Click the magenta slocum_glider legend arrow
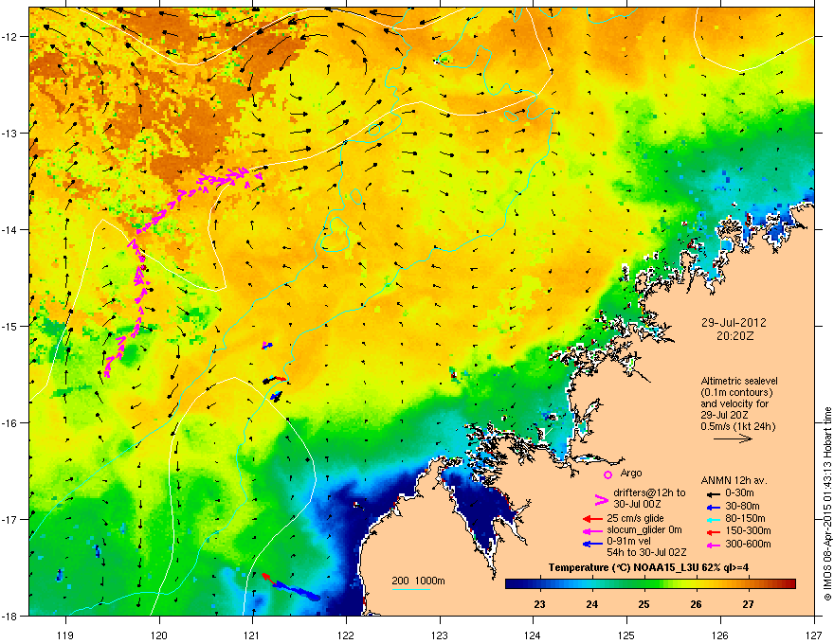Viewport: 834px width, 644px height. (x=592, y=530)
